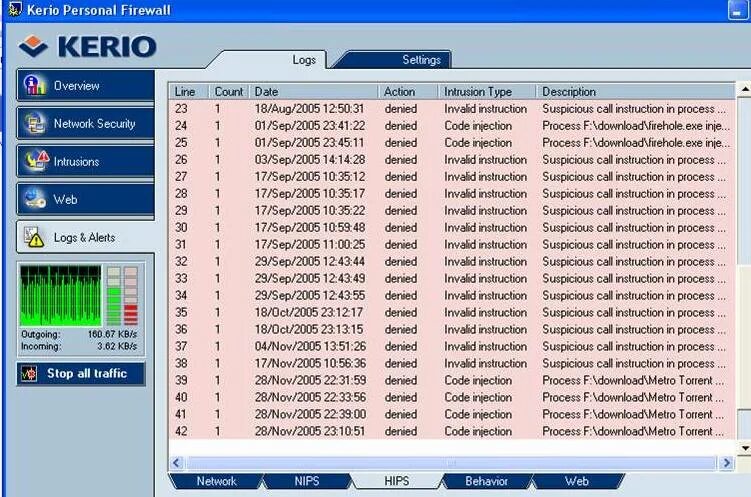Select log entry 29/Sep/2005 12:43:44
The image size is (751, 497).
pos(452,261)
